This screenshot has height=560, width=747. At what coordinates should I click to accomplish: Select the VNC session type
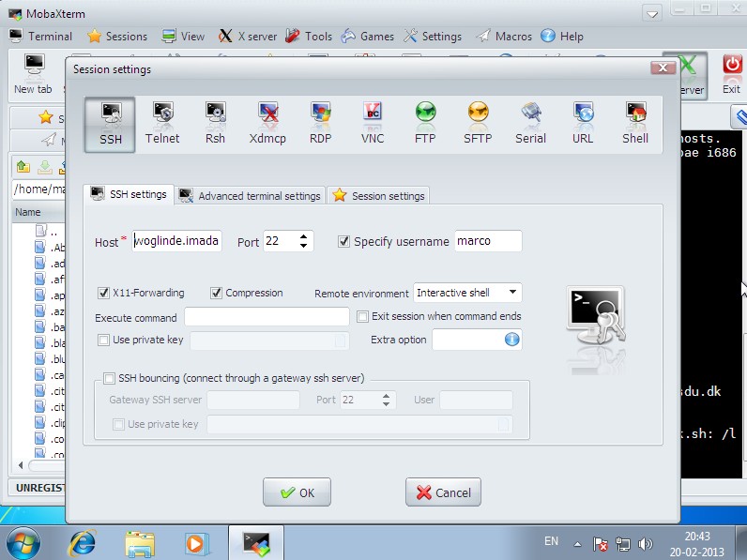373,125
